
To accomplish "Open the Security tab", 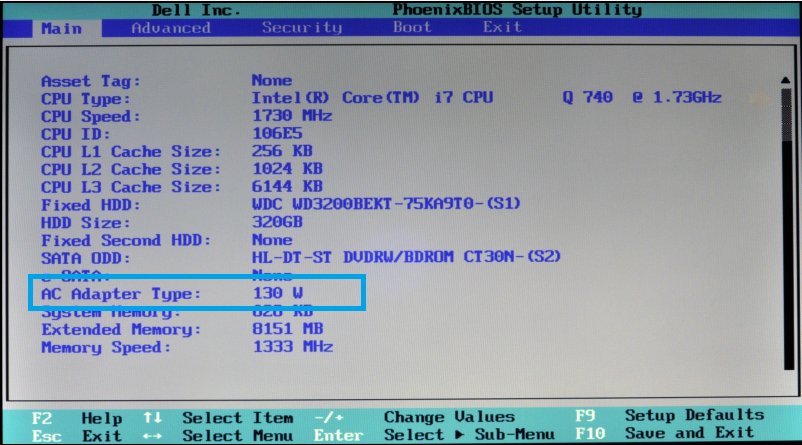I will pyautogui.click(x=302, y=28).
